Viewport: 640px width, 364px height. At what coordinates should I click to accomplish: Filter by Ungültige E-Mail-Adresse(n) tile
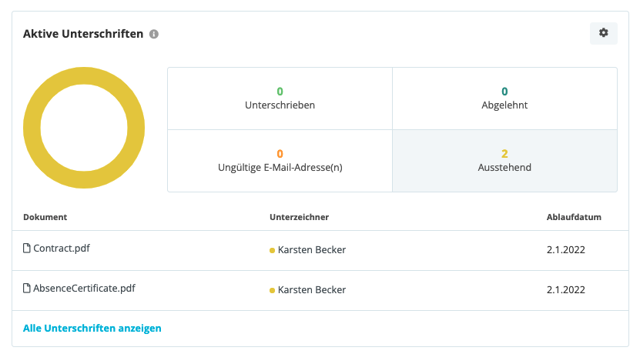pos(280,161)
